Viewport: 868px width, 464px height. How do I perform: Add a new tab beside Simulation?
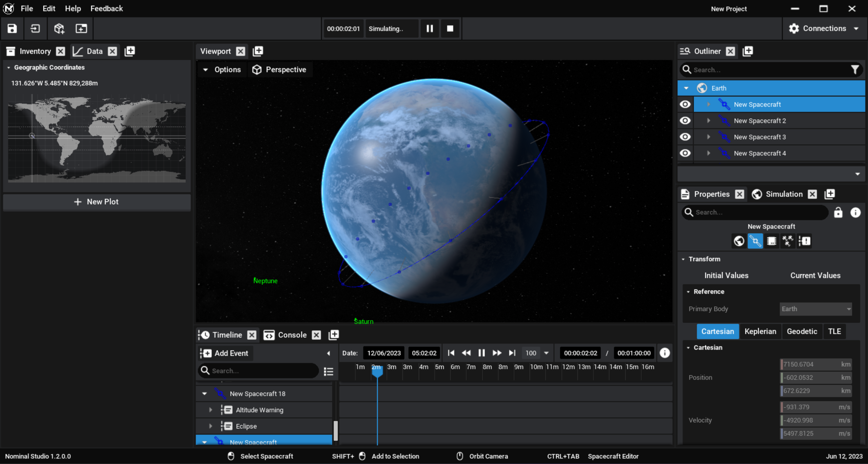[x=830, y=194]
